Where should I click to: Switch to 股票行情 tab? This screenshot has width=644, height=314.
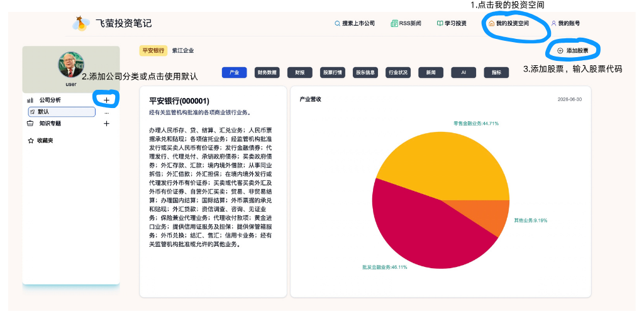[333, 73]
